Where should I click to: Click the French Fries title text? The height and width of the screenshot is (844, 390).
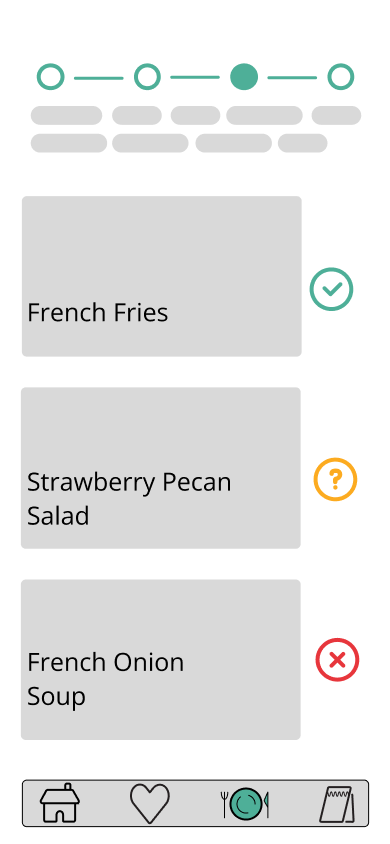[x=97, y=313]
